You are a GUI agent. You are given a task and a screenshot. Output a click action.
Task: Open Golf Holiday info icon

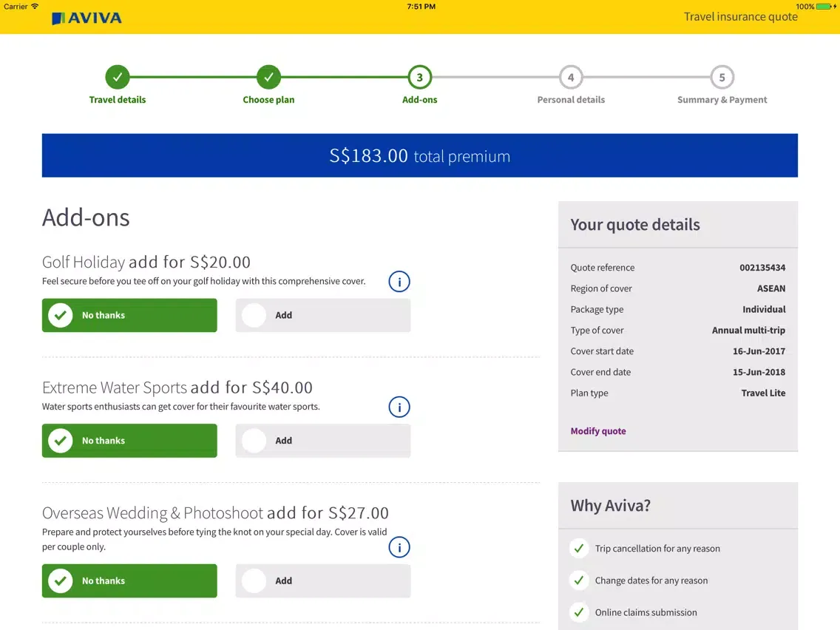click(x=399, y=281)
